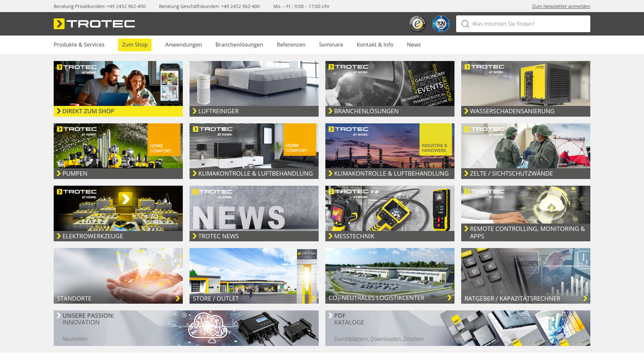The height and width of the screenshot is (362, 644).
Task: Click the Trusted Shops guarantee badge
Action: 417,24
